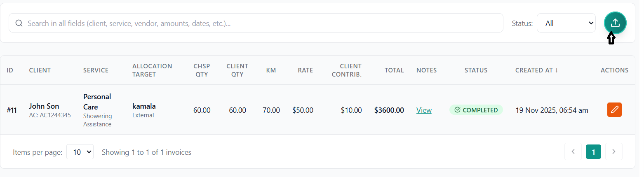Image resolution: width=644 pixels, height=177 pixels.
Task: Click the invoice ID #11
Action: pyautogui.click(x=12, y=110)
